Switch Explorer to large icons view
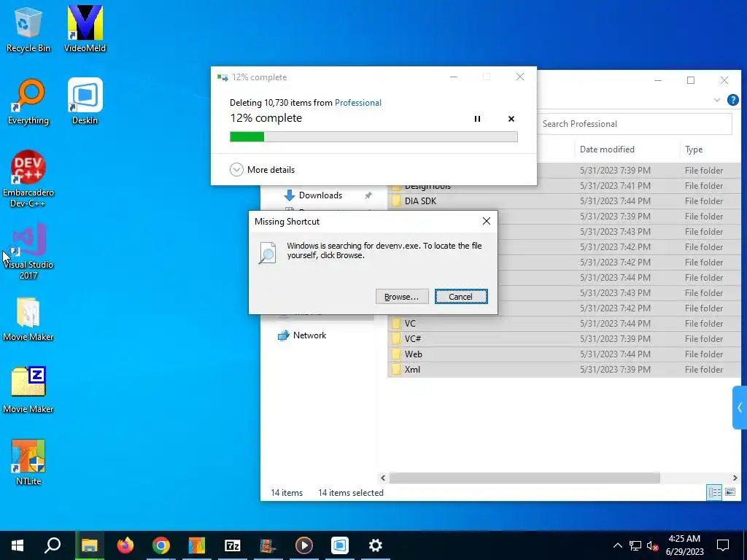 (729, 492)
